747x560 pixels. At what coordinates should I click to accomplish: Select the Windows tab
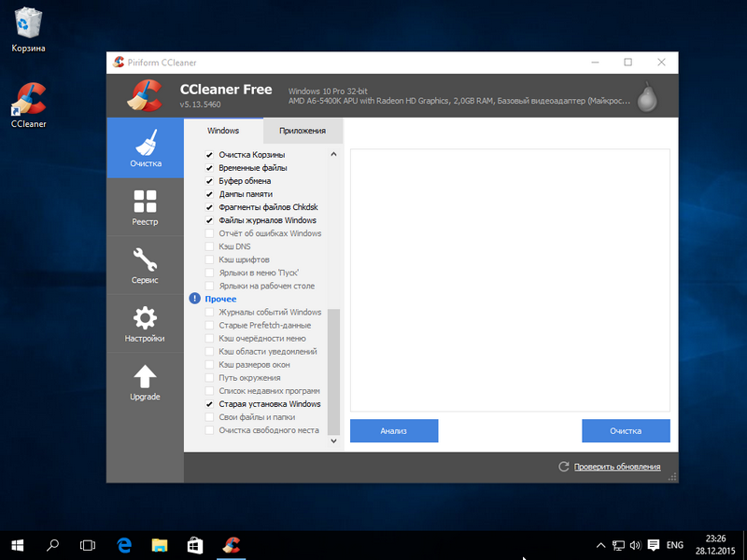223,131
